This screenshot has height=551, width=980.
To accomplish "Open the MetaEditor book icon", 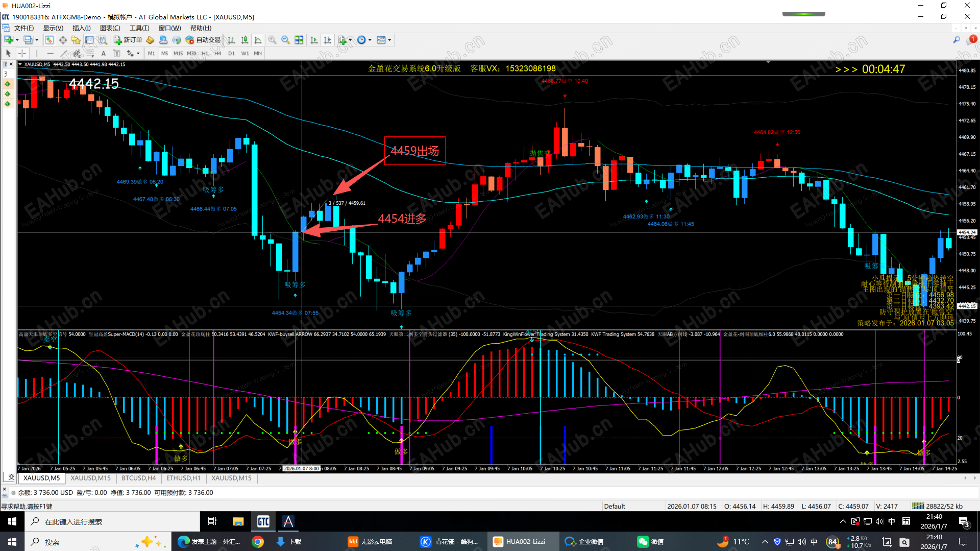I will coord(150,40).
